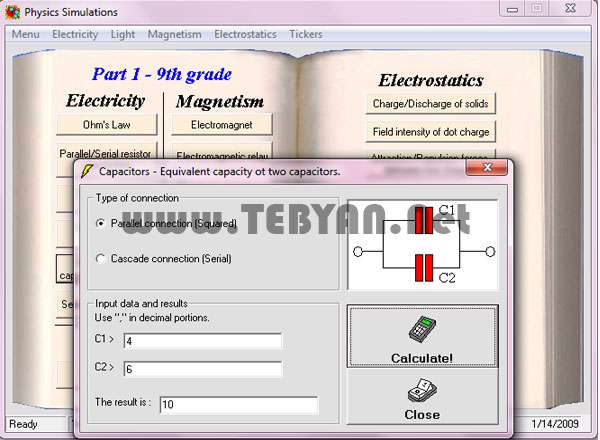Click the Input data and results label
Screen dimensions: 600x440
point(141,303)
